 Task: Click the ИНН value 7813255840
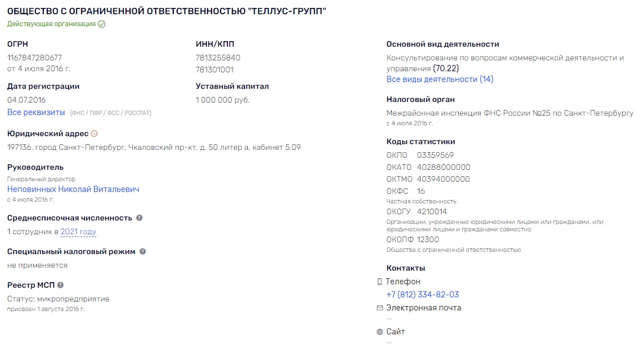218,58
